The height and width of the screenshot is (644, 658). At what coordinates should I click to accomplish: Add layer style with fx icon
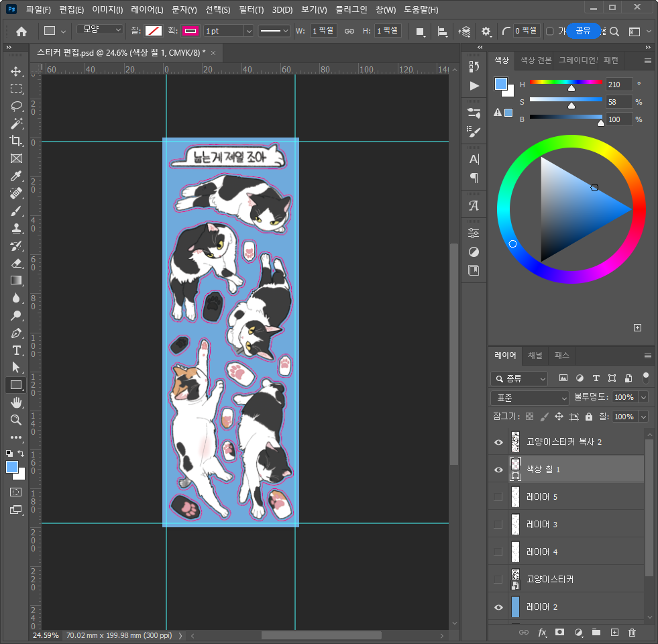542,632
